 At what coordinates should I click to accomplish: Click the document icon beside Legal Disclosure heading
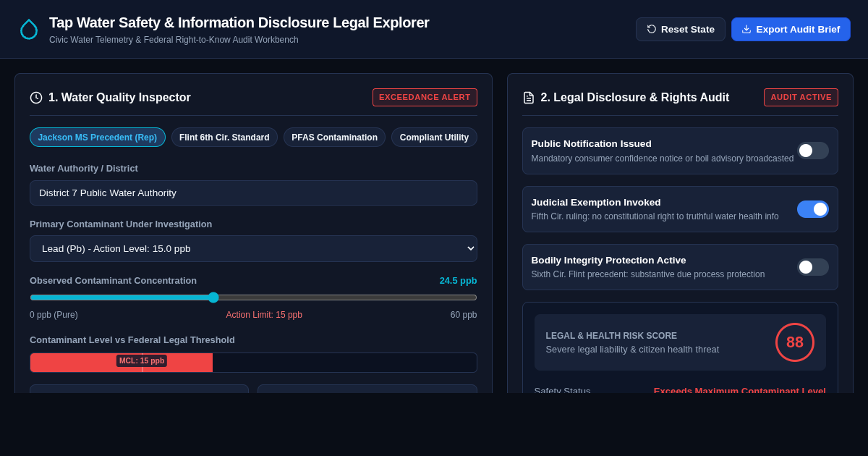click(x=529, y=98)
